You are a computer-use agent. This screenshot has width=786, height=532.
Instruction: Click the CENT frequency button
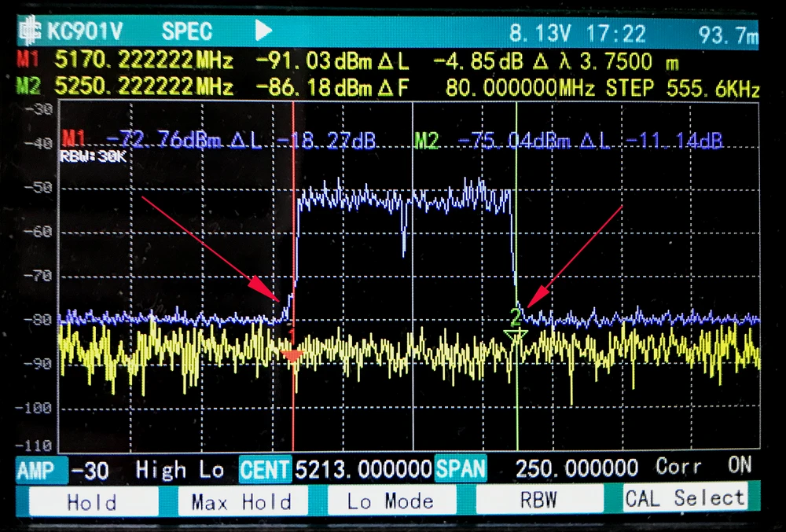[x=263, y=468]
